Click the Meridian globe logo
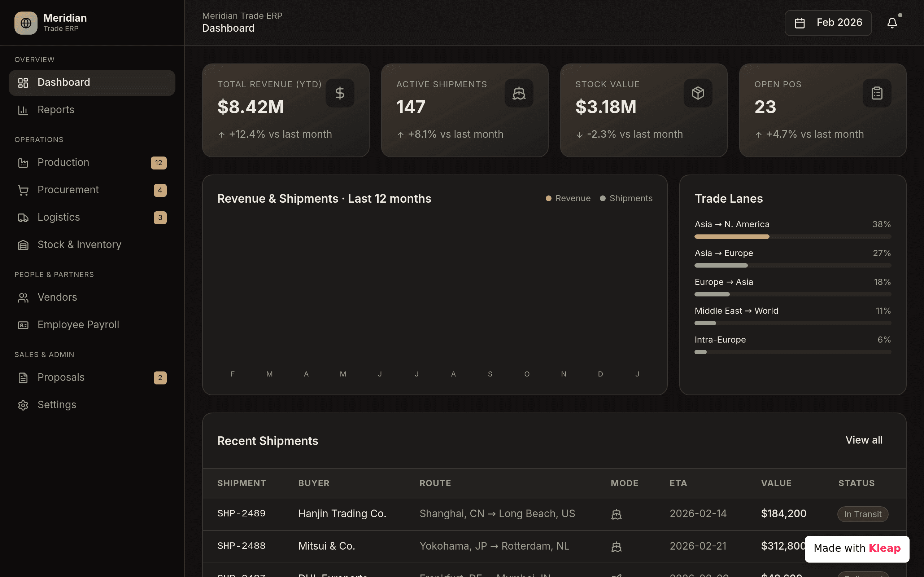Image resolution: width=924 pixels, height=577 pixels. click(x=26, y=23)
